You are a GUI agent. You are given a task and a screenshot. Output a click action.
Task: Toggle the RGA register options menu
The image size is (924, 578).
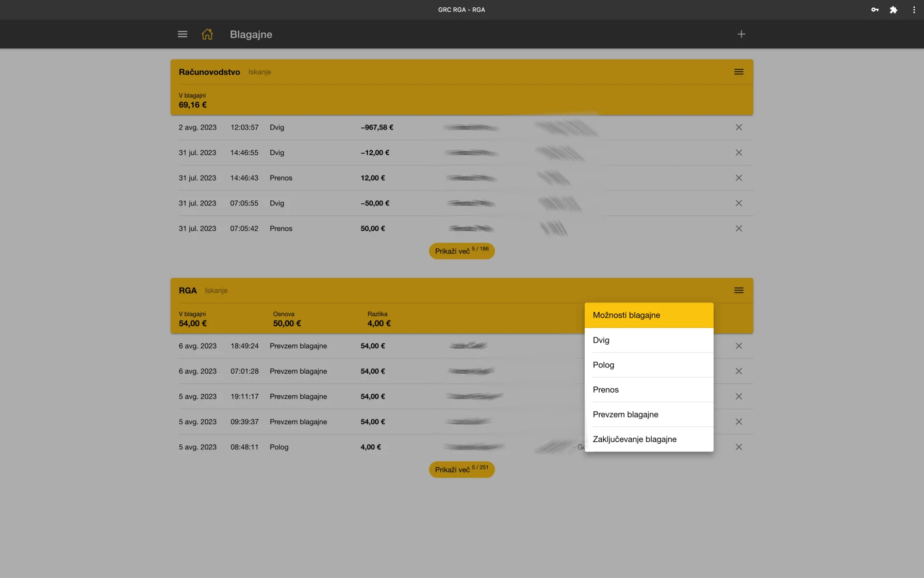coord(738,291)
